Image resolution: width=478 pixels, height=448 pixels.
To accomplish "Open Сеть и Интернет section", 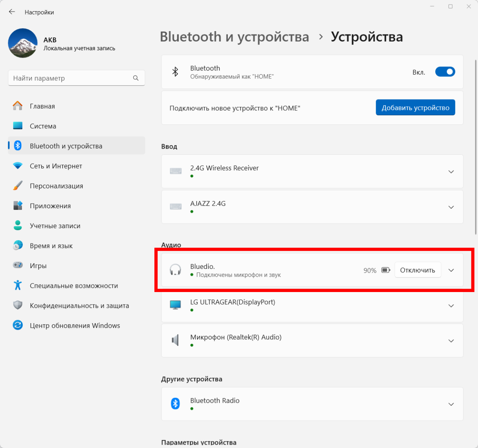I will click(x=76, y=166).
